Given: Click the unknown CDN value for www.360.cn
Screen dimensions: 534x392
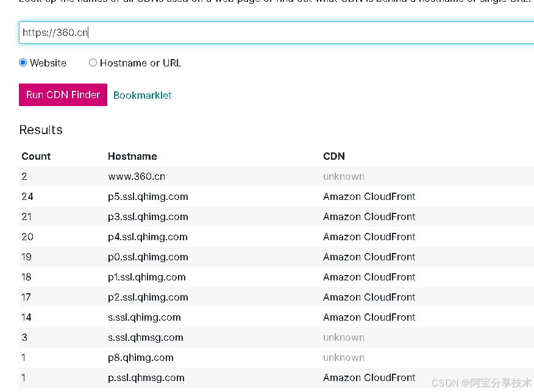Looking at the screenshot, I should click(x=344, y=176).
